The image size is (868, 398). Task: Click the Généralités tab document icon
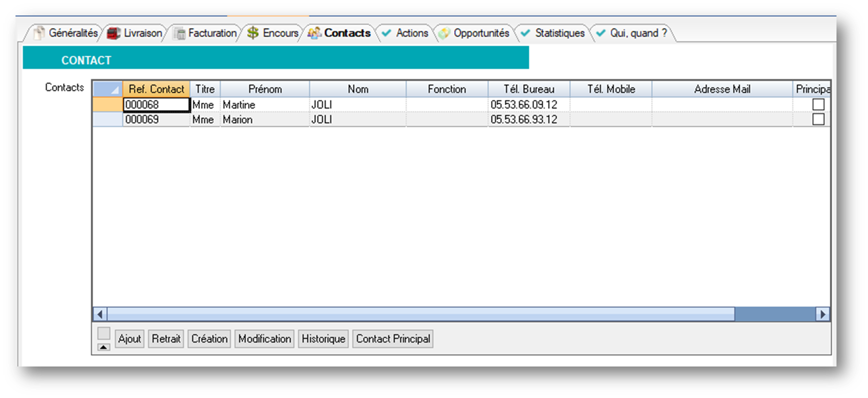point(39,33)
